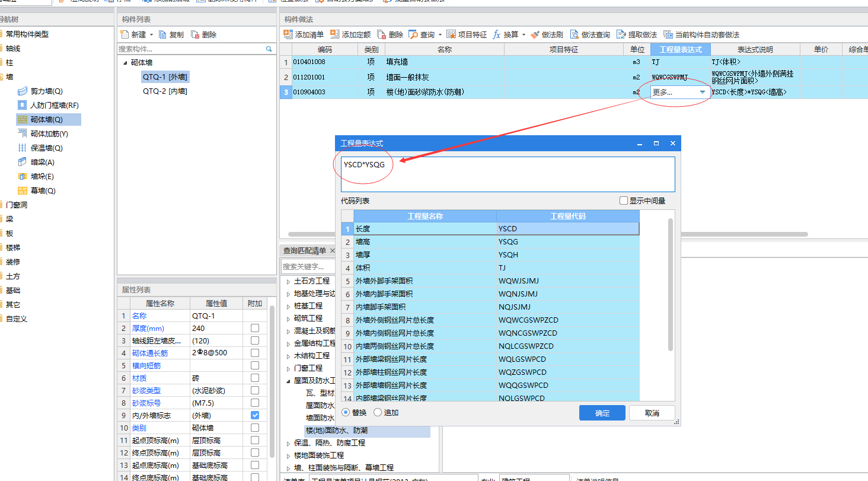Open 门窗洞 folder in navigation tree

[17, 205]
